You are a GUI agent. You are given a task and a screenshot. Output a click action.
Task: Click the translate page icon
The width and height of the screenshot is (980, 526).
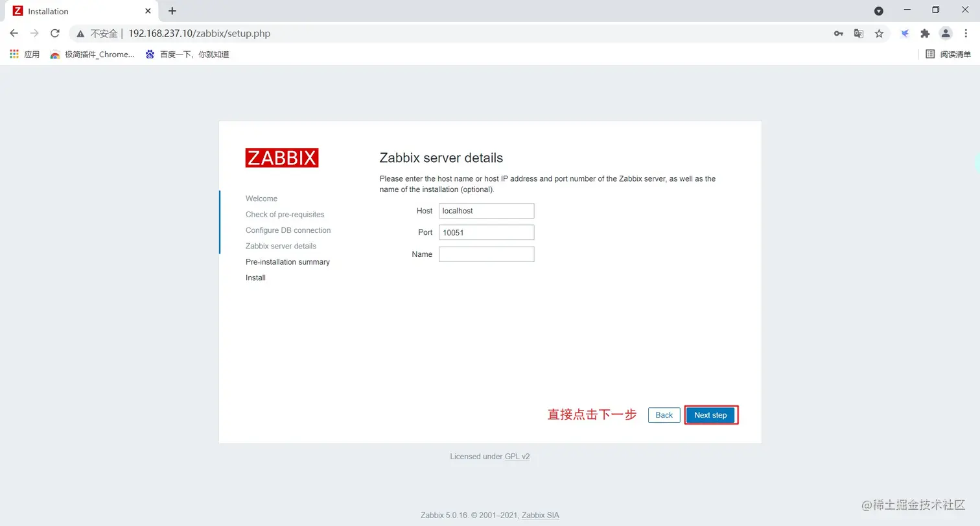pos(859,34)
